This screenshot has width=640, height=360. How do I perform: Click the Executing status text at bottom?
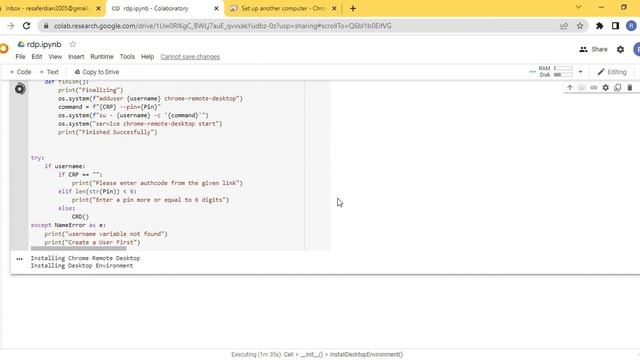pyautogui.click(x=317, y=354)
